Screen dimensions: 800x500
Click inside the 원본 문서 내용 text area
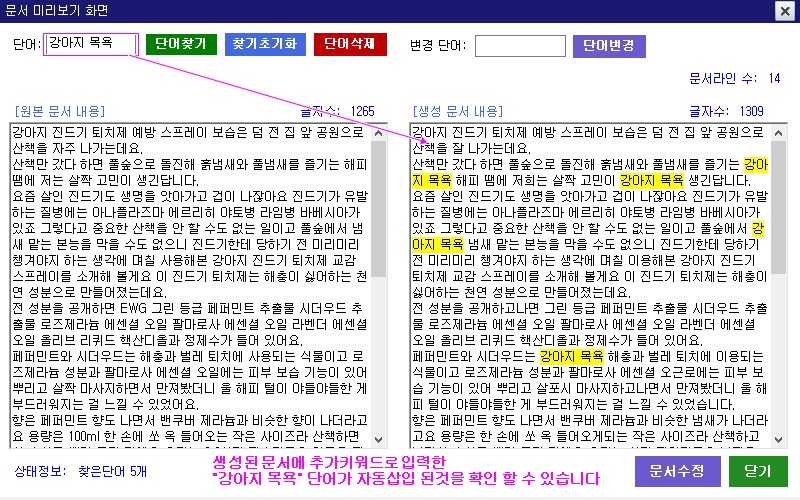[x=190, y=300]
